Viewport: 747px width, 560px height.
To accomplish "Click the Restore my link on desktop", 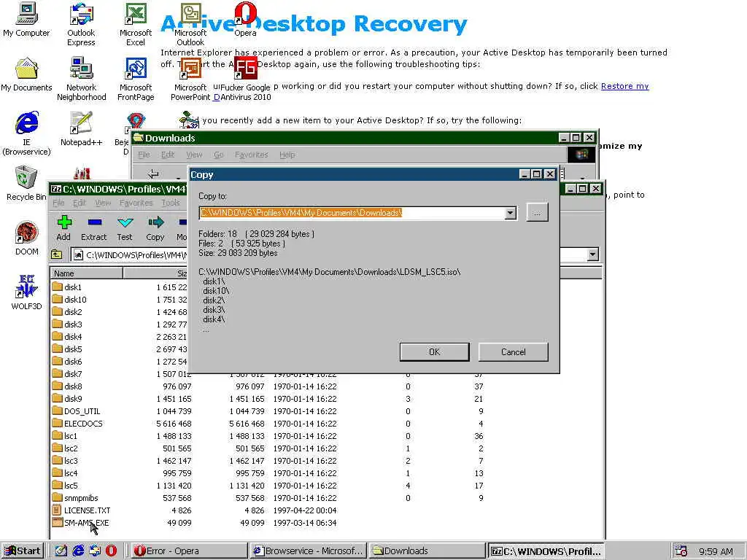I will (x=624, y=86).
